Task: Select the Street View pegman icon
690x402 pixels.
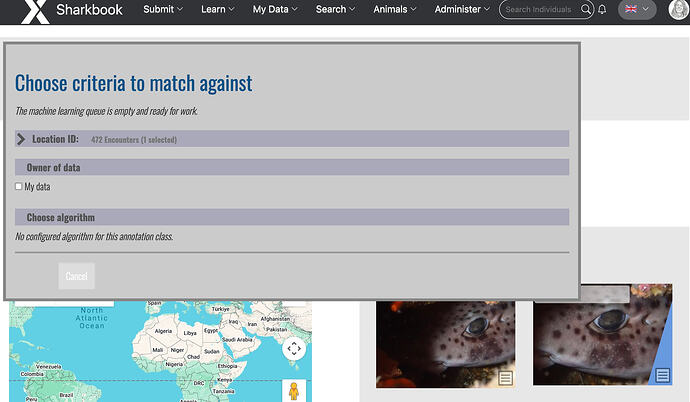Action: (x=294, y=389)
